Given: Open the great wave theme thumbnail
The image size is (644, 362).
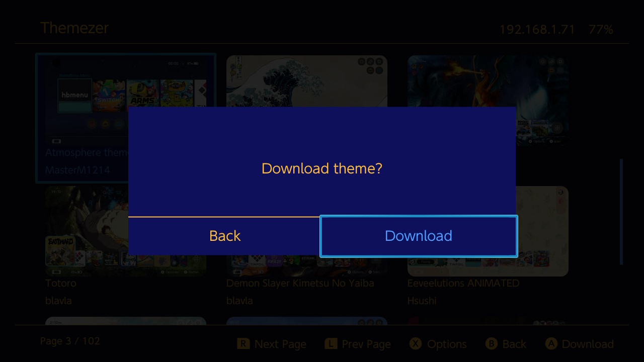Looking at the screenshot, I should [x=307, y=80].
